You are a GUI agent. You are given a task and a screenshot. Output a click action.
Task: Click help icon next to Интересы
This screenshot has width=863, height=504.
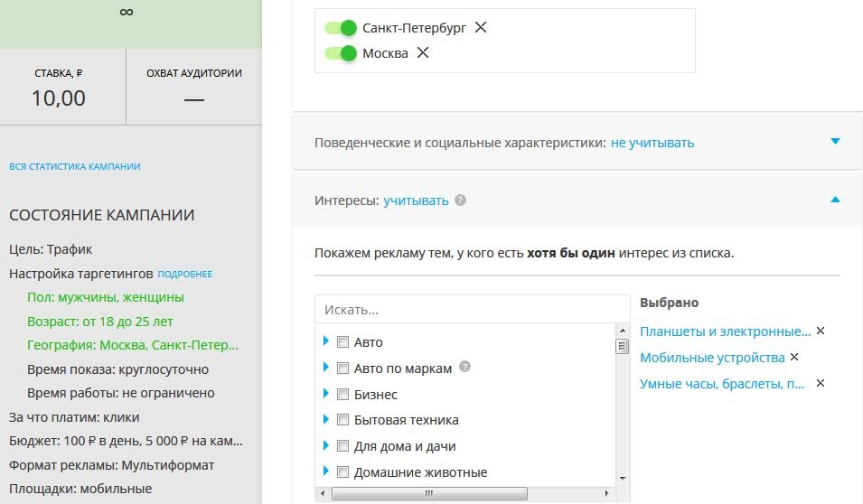(461, 201)
